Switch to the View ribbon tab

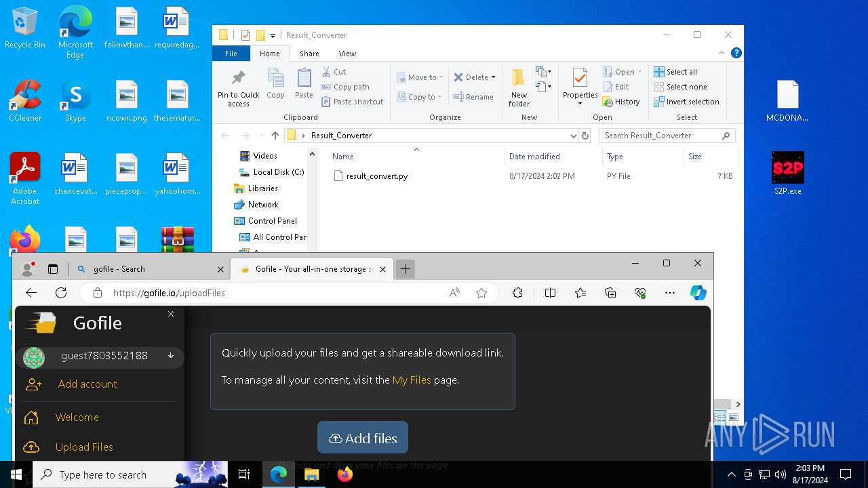[347, 54]
